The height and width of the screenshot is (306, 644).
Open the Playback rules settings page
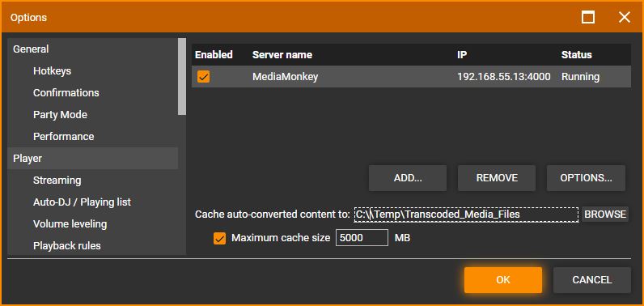pos(67,245)
